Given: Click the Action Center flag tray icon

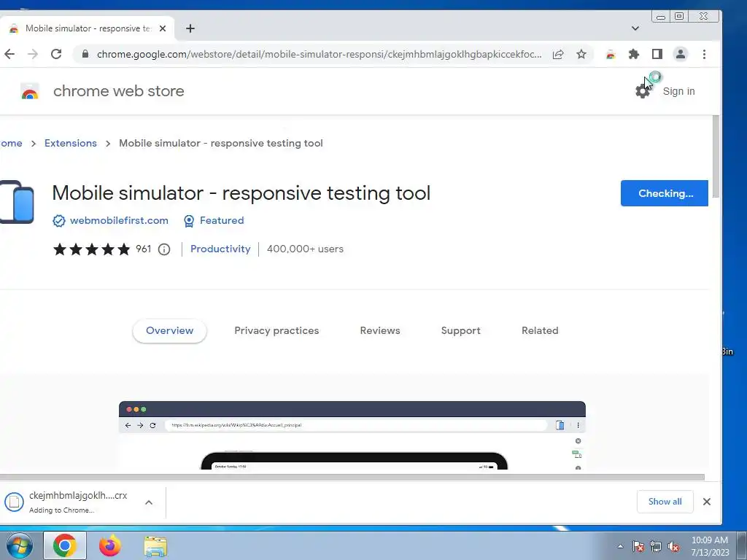Looking at the screenshot, I should [638, 546].
